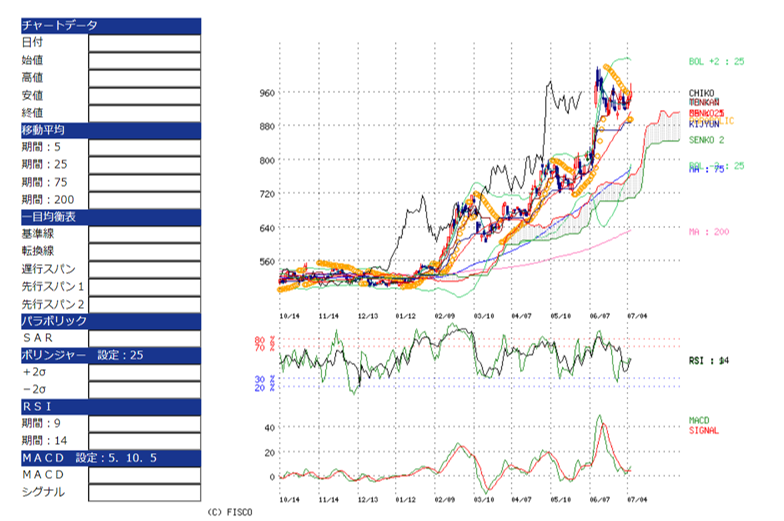Click the CHIKO legend label on chart
This screenshot has height=521, width=784.
click(704, 93)
